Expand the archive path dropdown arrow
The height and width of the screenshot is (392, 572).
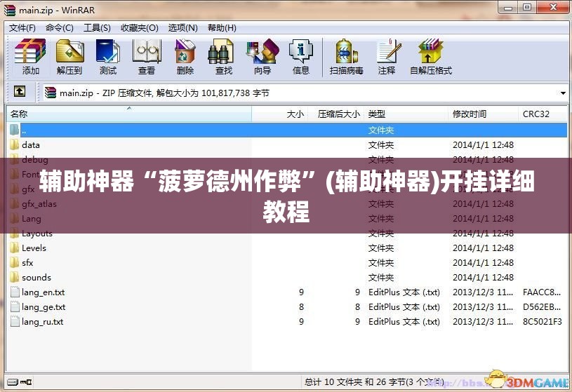point(563,93)
